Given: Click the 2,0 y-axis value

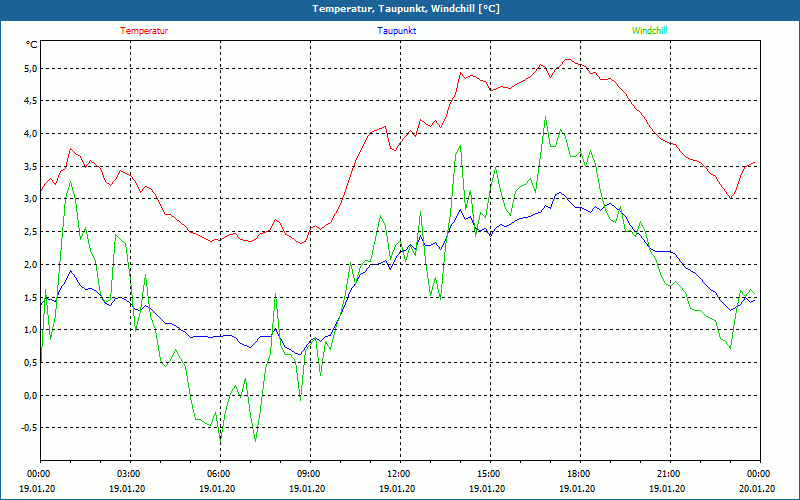Looking at the screenshot, I should 31,264.
